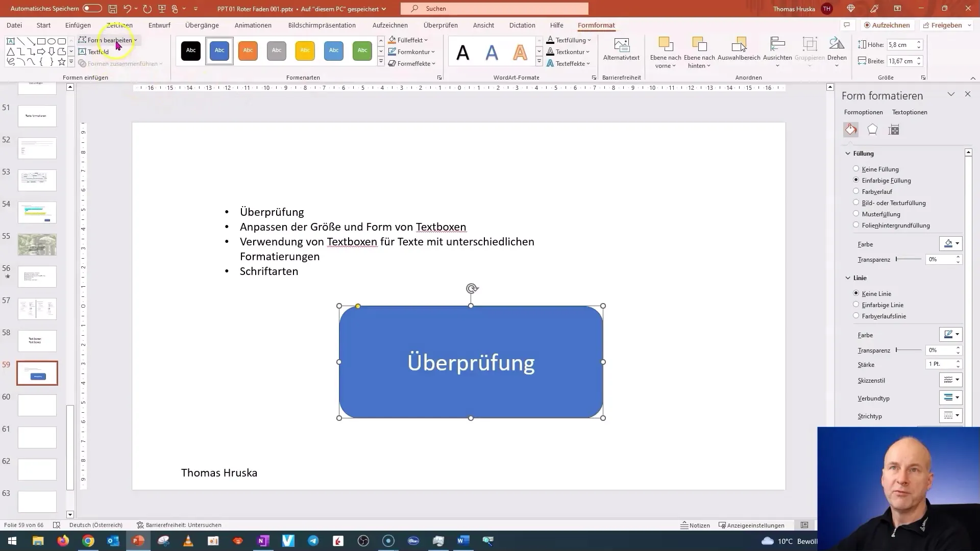
Task: Close the Form formatieren pane
Action: point(968,94)
